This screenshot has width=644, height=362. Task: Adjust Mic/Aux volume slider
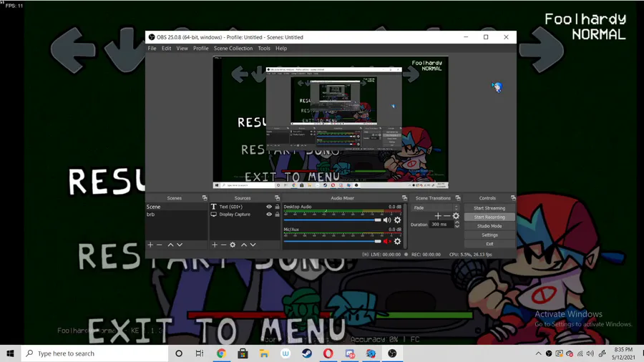click(x=333, y=241)
